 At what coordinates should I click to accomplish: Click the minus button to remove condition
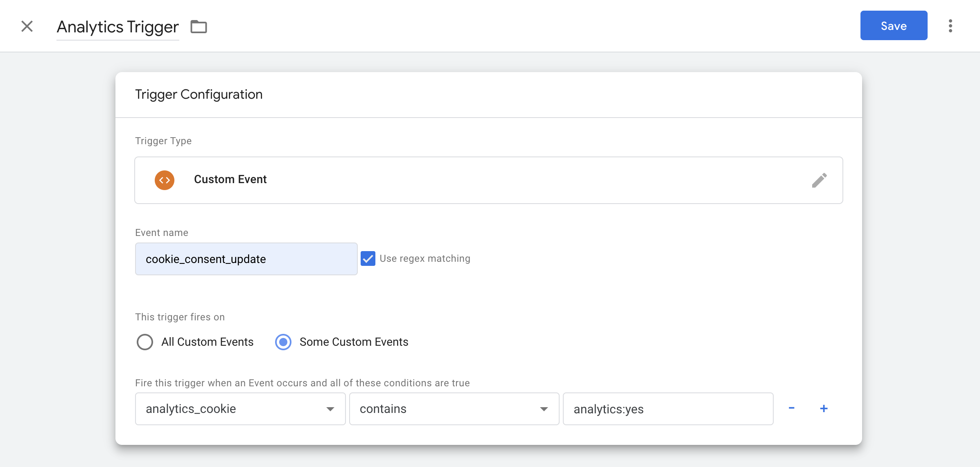coord(793,408)
